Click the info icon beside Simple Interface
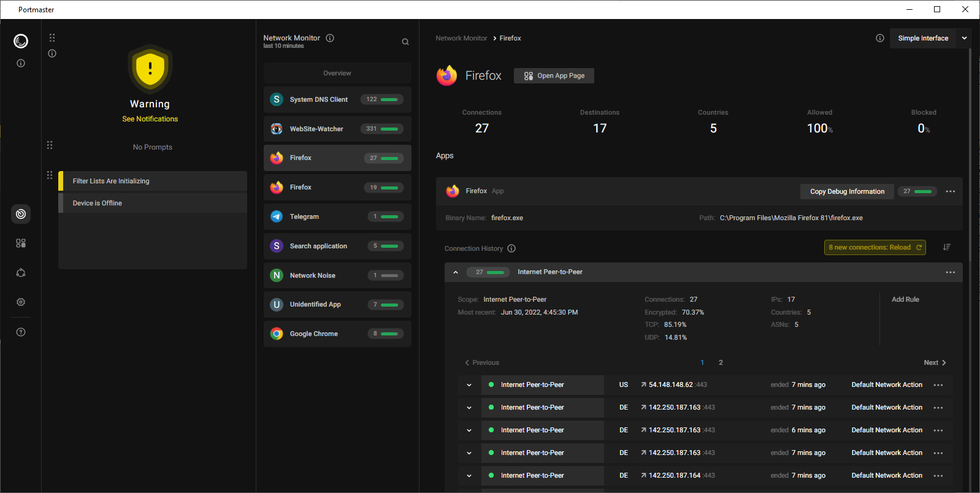The image size is (980, 493). (880, 38)
